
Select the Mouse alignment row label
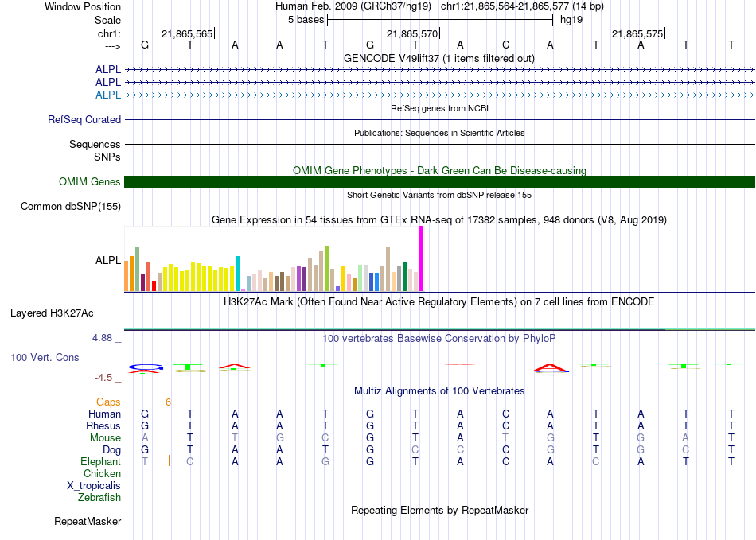pyautogui.click(x=105, y=438)
